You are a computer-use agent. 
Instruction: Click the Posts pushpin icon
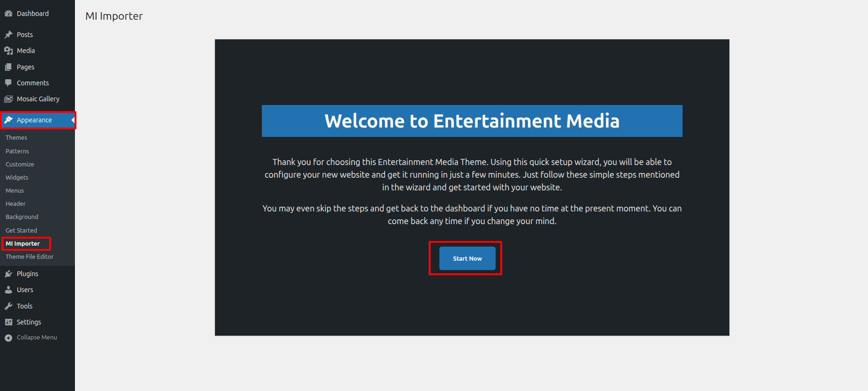pos(8,35)
